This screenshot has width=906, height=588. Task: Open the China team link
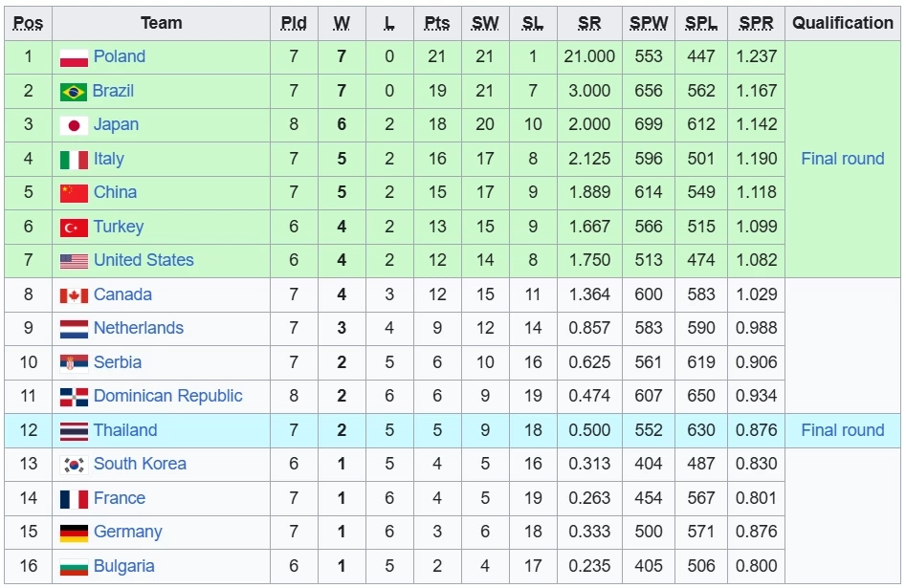click(115, 192)
